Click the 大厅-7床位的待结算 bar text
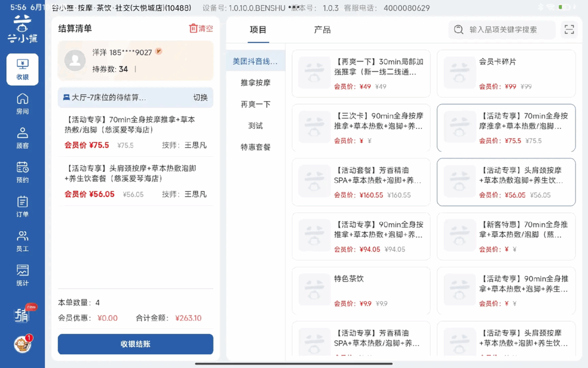Image resolution: width=588 pixels, height=368 pixels. point(109,98)
